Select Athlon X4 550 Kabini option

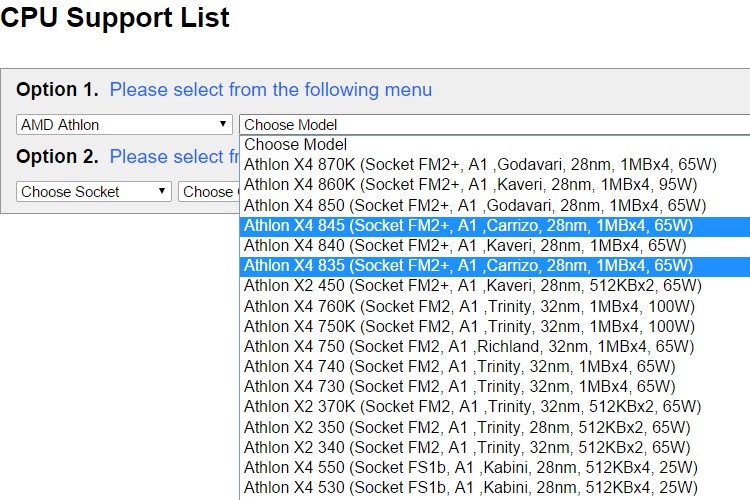coord(495,467)
